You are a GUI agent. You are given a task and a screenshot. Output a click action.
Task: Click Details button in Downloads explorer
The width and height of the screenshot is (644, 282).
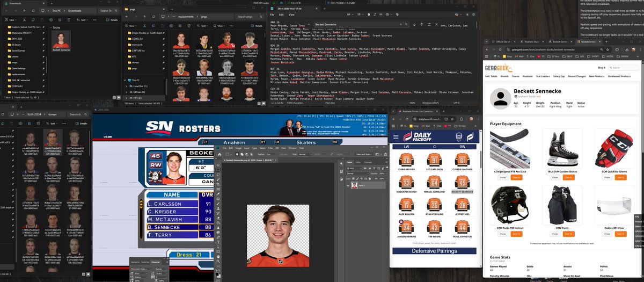[x=112, y=20]
